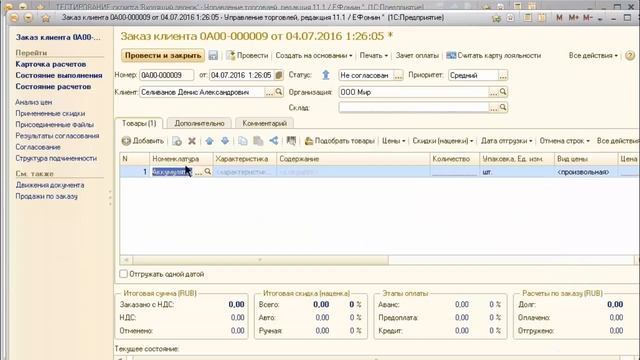Screen dimensions: 640x360
Task: Open the Дата отгрузки dropdown
Action: pos(507,141)
